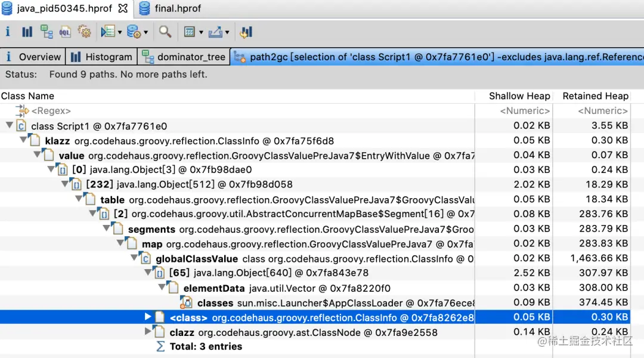This screenshot has width=644, height=358.
Task: Open the Dominator Tree from the toolbar
Action: point(47,32)
